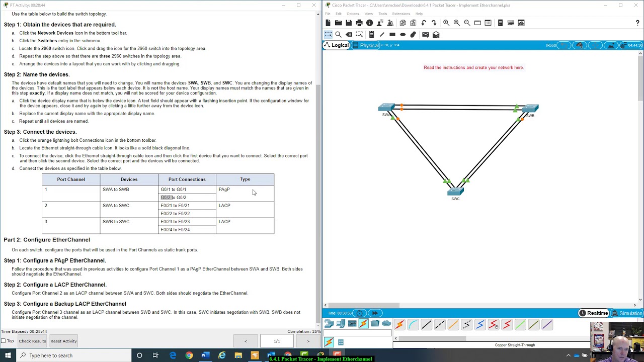Switch to Simulation mode
Image resolution: width=644 pixels, height=362 pixels.
click(x=627, y=313)
